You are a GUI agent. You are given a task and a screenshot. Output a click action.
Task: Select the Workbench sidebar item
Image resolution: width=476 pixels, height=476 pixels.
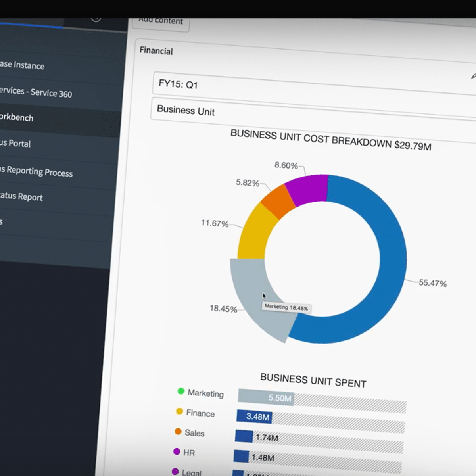(17, 117)
